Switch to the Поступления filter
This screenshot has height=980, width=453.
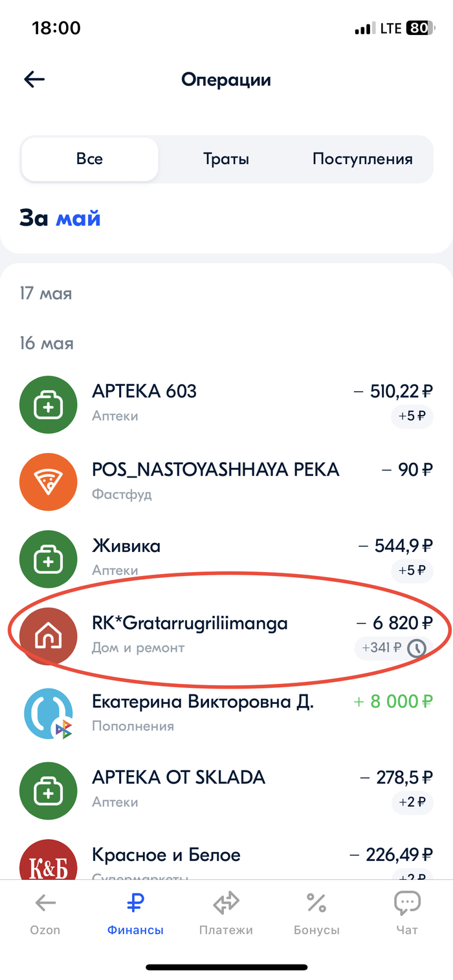pyautogui.click(x=362, y=159)
